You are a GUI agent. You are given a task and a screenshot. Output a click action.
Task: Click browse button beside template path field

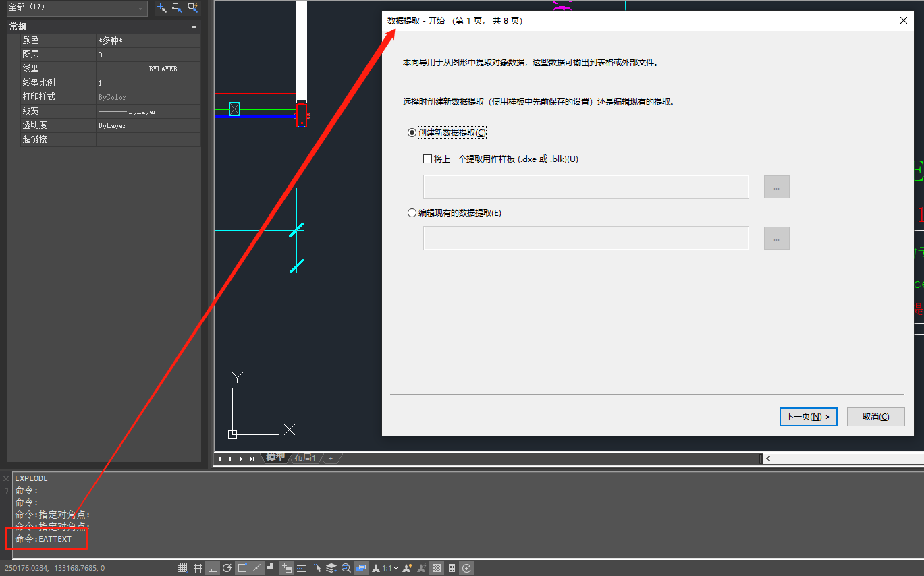pos(776,187)
